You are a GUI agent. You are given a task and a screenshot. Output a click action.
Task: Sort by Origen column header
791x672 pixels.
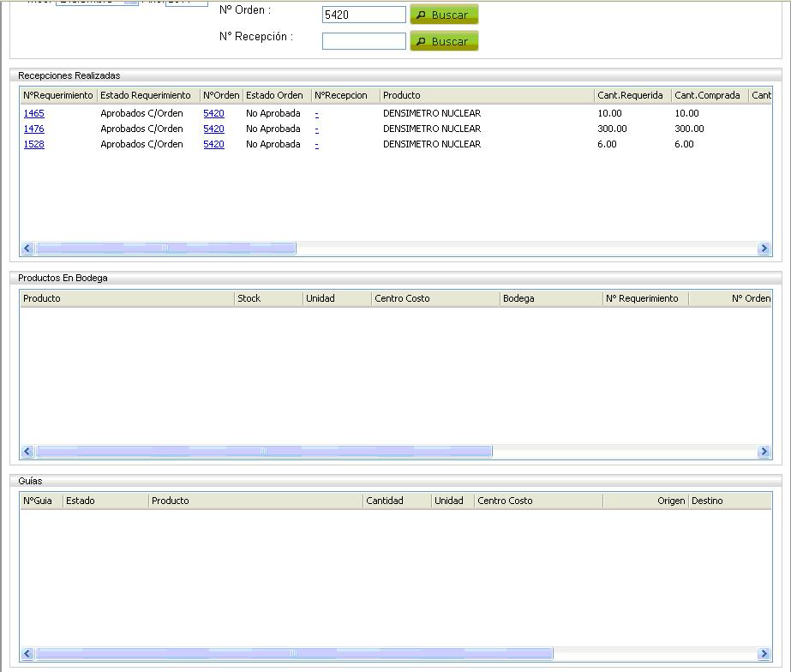(645, 501)
